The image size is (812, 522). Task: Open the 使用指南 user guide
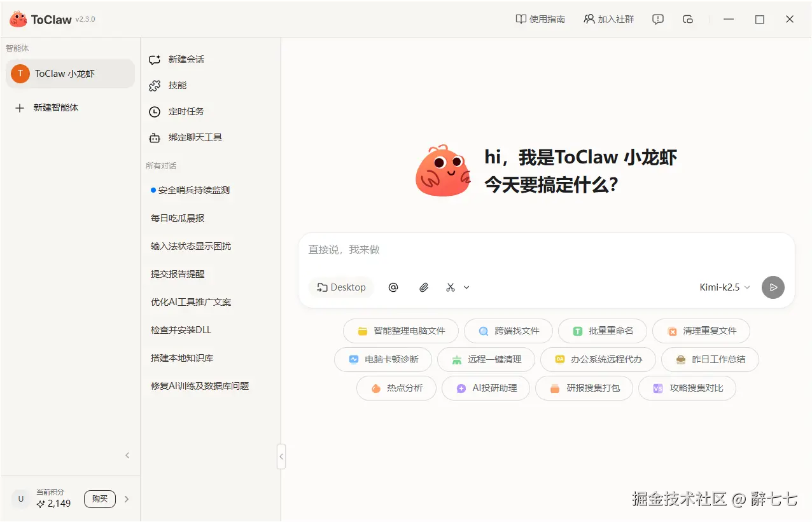click(x=540, y=19)
